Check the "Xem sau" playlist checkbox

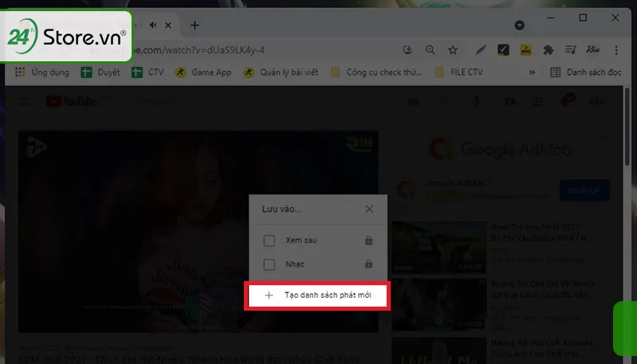tap(269, 241)
